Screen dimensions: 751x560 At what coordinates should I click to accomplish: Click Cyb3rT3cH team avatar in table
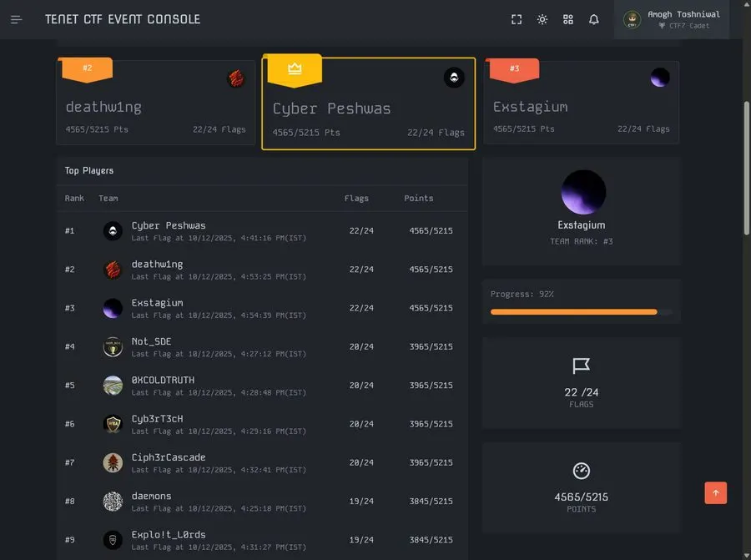pos(113,424)
